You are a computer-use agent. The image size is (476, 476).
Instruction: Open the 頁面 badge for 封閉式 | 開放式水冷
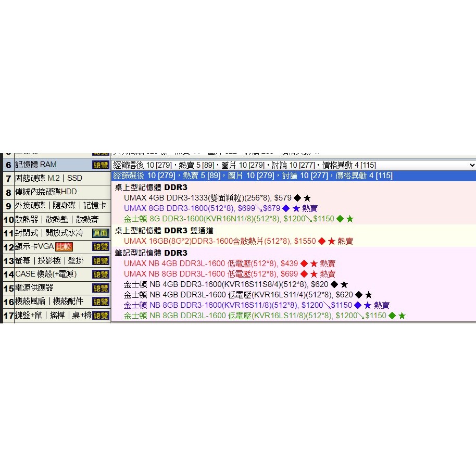click(101, 233)
